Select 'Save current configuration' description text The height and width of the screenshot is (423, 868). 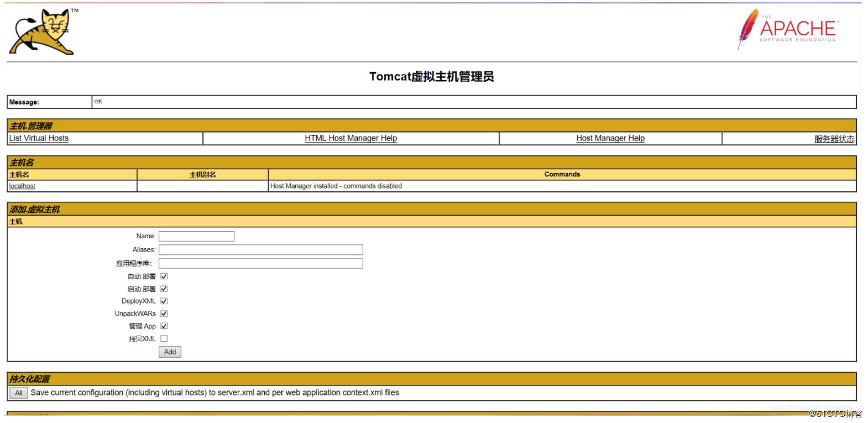[215, 393]
